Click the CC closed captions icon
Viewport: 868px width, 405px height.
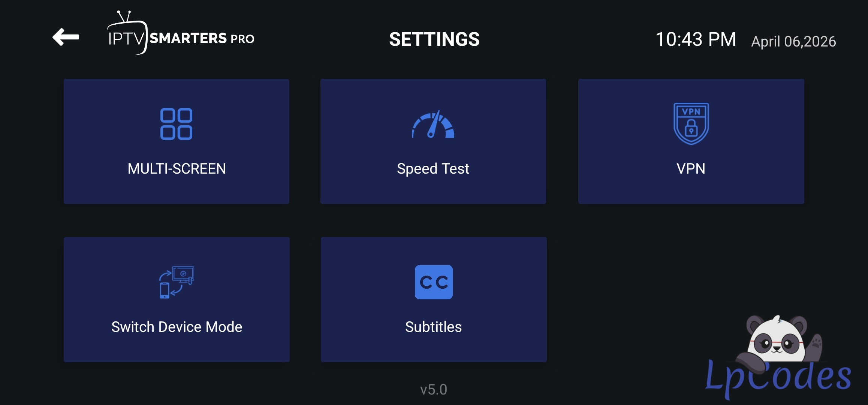click(x=434, y=282)
